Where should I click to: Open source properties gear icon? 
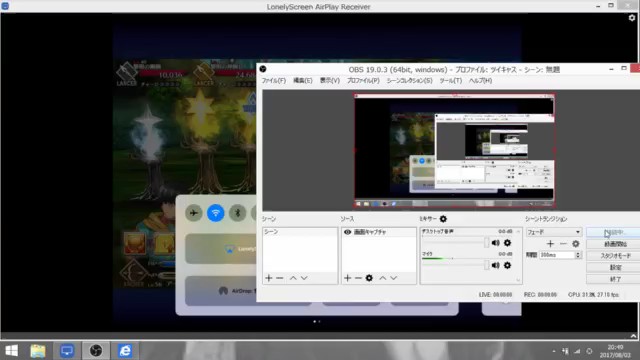coord(369,278)
